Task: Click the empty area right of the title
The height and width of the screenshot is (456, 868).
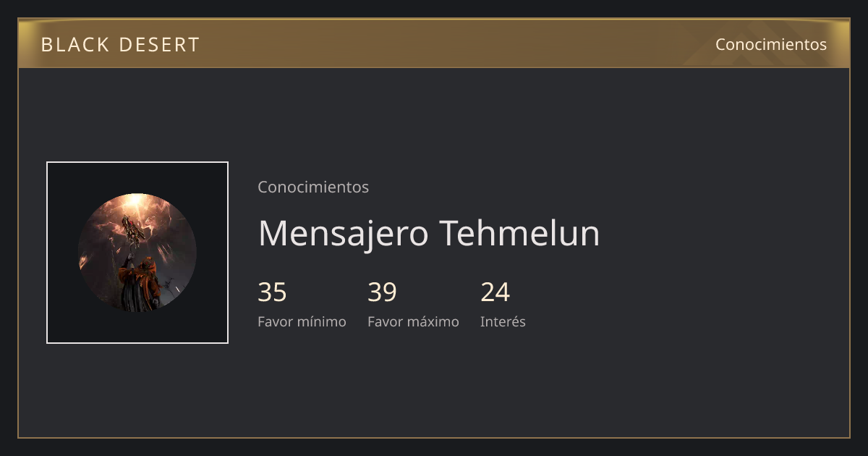Action: [723, 233]
